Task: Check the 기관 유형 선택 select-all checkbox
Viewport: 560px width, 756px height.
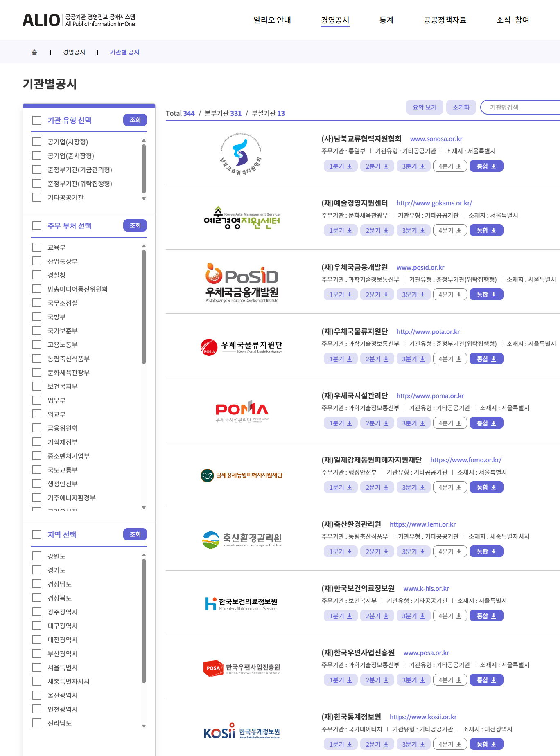Action: (x=37, y=120)
